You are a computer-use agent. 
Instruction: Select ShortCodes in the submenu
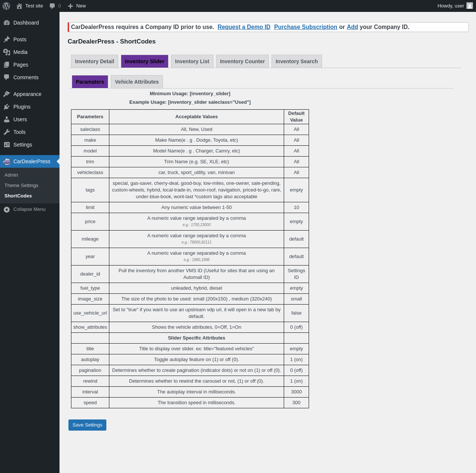18,196
